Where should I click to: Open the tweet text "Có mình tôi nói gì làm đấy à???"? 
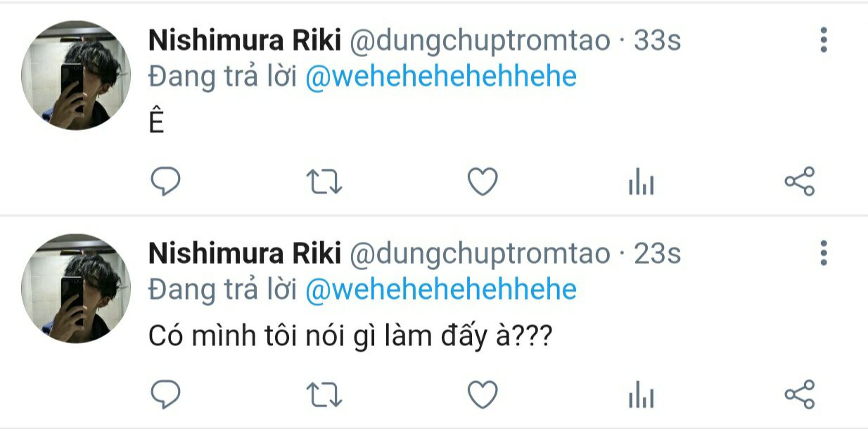tap(350, 337)
